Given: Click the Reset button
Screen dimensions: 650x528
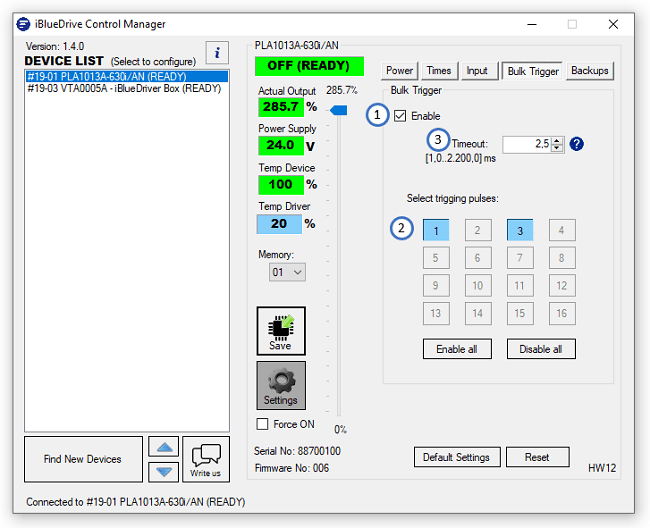Looking at the screenshot, I should (537, 457).
